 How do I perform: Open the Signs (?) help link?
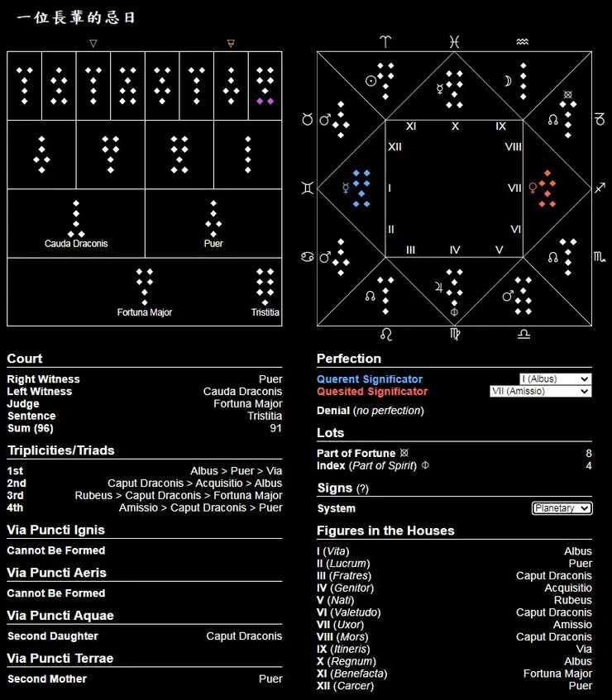point(362,488)
